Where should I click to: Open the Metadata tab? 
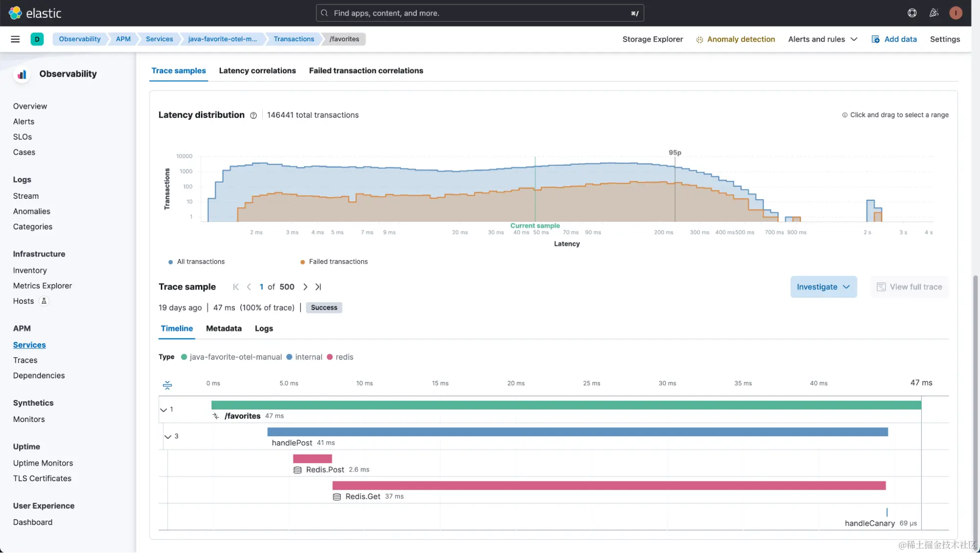tap(224, 329)
